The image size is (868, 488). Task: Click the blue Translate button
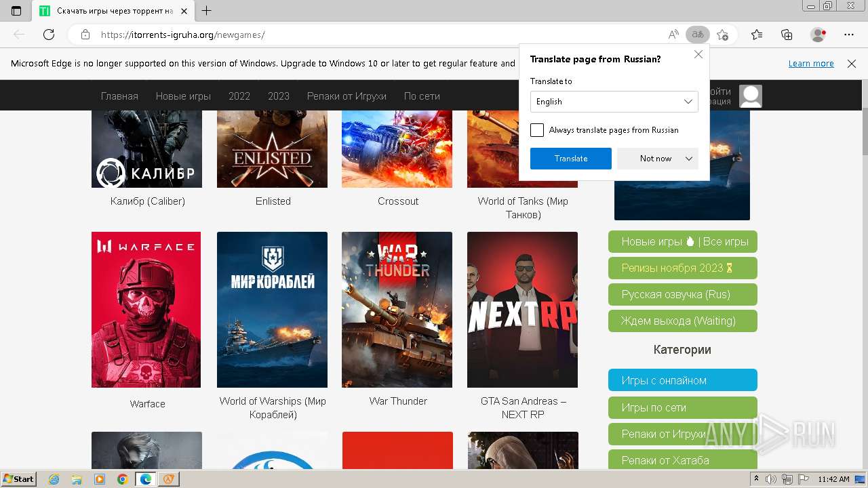pyautogui.click(x=571, y=159)
